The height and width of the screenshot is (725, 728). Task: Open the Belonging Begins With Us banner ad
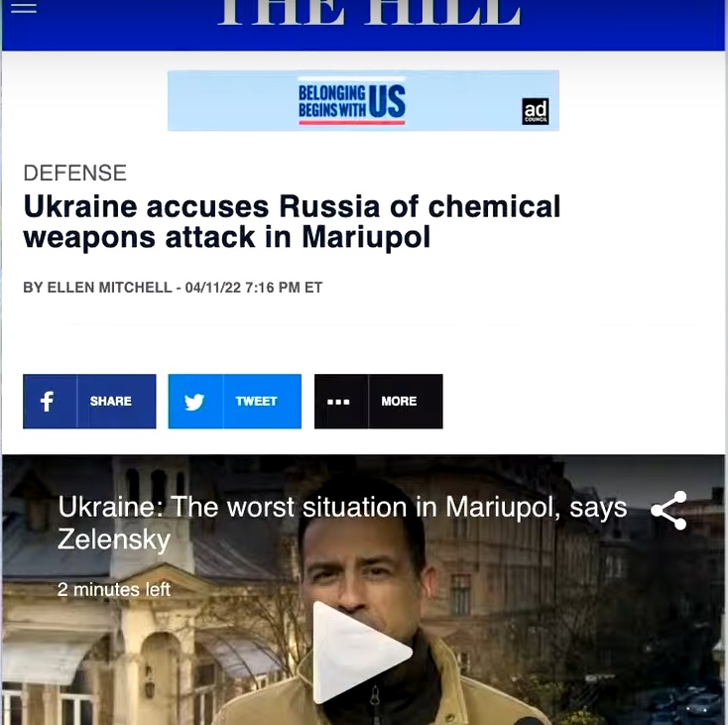click(363, 101)
